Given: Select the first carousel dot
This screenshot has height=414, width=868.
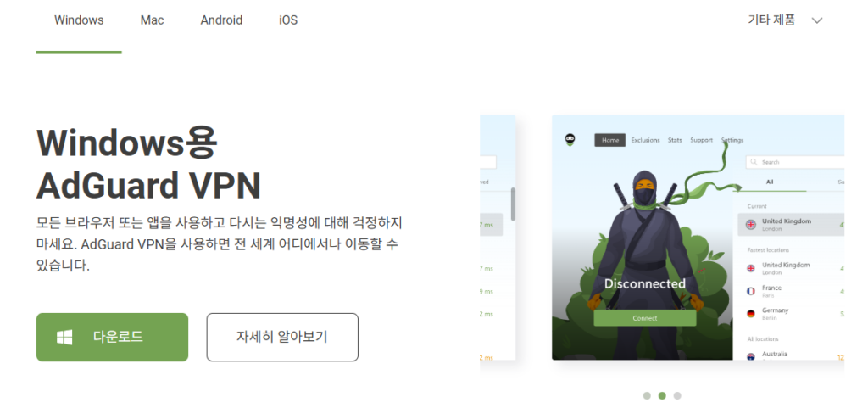Looking at the screenshot, I should [x=647, y=395].
